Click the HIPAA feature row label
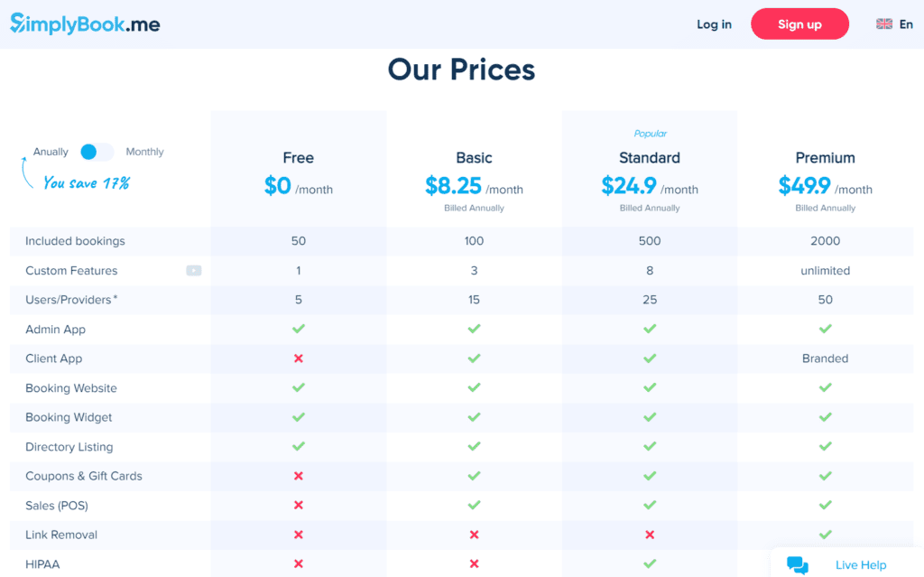Viewport: 924px width, 577px height. [x=42, y=564]
